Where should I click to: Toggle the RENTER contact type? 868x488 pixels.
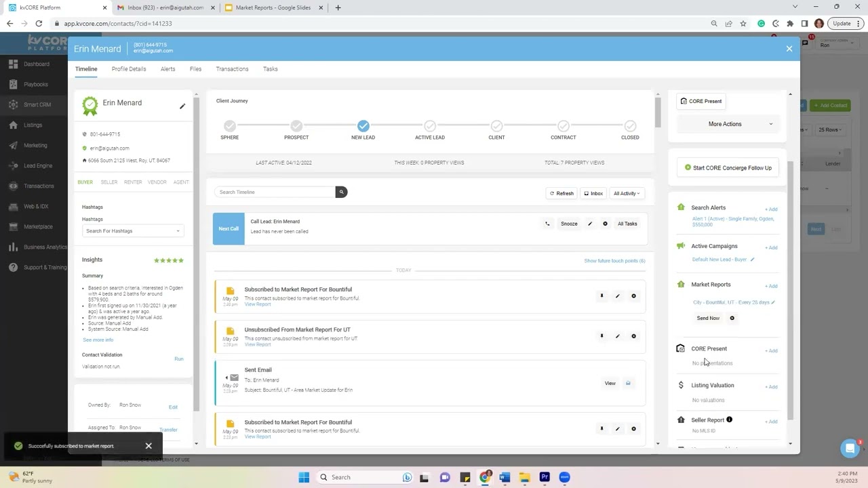(133, 182)
